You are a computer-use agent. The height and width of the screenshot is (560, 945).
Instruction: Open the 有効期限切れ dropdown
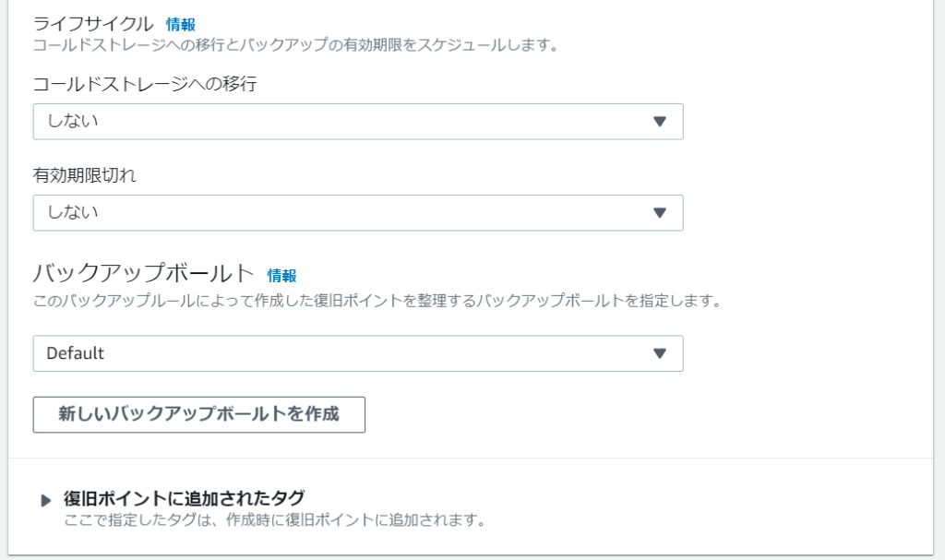(357, 212)
